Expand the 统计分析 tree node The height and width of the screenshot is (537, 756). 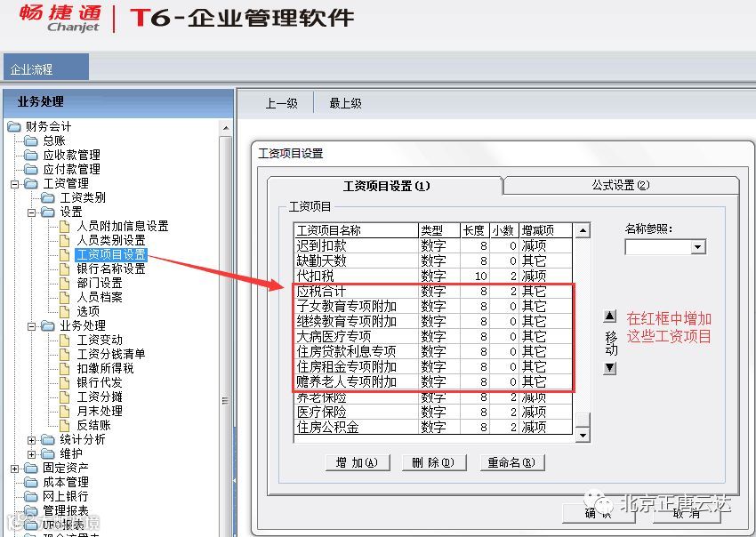coord(31,439)
